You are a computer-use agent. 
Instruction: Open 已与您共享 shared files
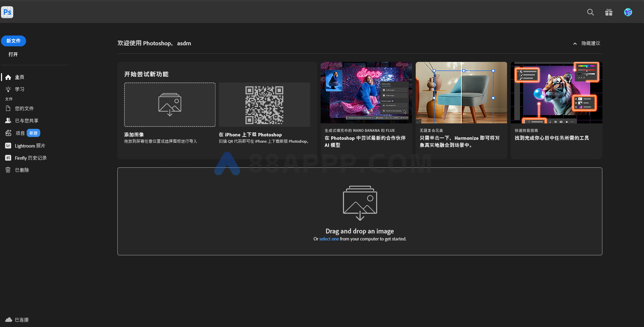click(26, 121)
